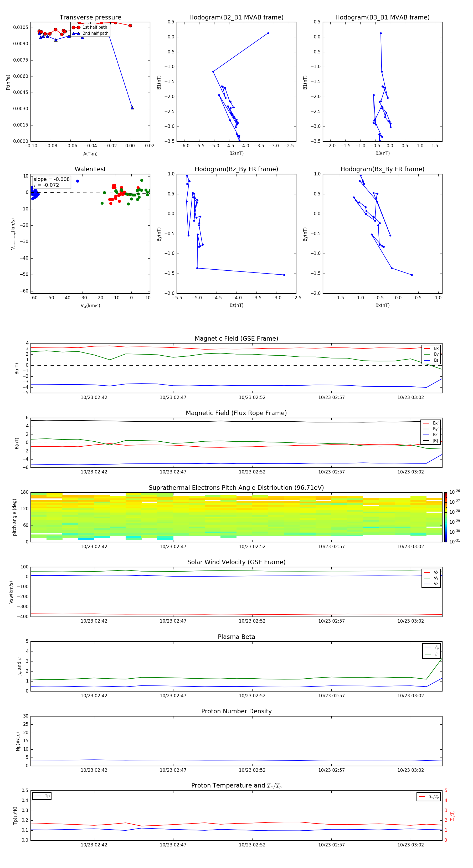
Task: Click the "Hodogram(B2_B1 MVAB frame)" title
Action: point(236,18)
